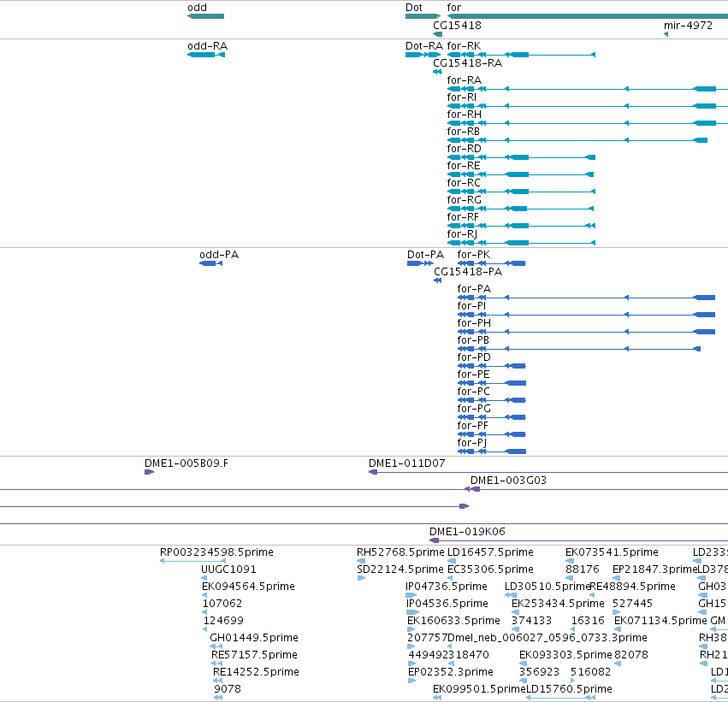Select the for-RD transcript label
The image size is (728, 702).
(x=464, y=149)
